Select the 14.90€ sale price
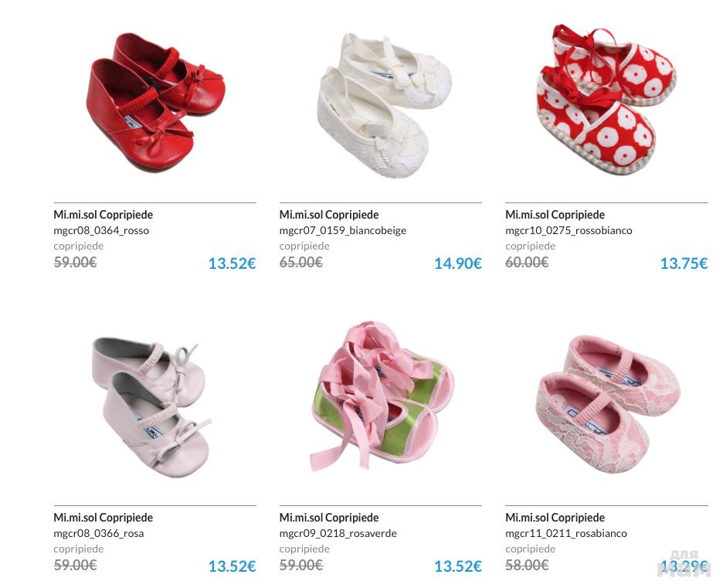Screen dimensions: 723x588 tap(458, 263)
